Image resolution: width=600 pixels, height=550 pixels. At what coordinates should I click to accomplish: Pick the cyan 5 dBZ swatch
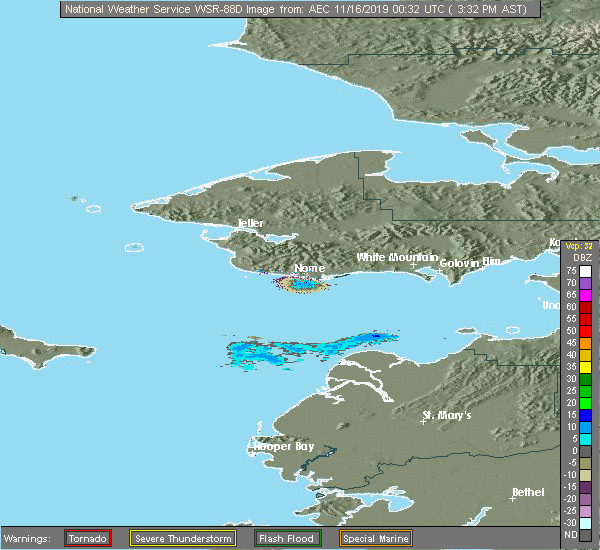[585, 439]
